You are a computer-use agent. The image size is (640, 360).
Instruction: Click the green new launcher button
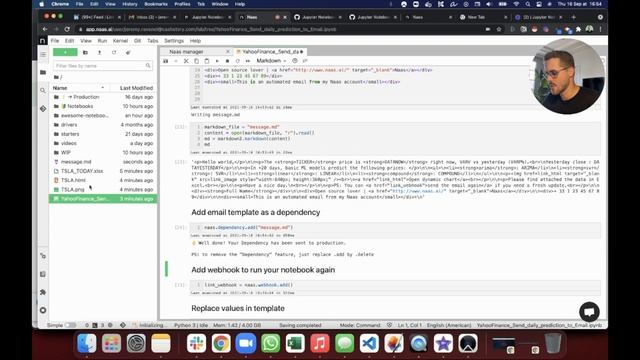(65, 52)
